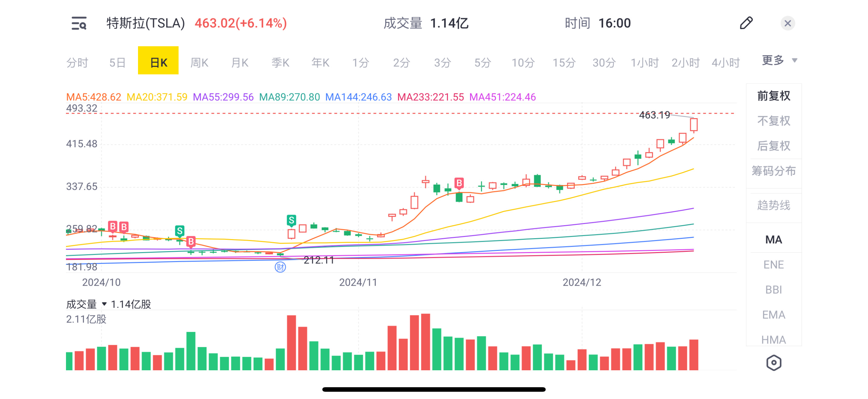Select the 日K daily candlestick tab
This screenshot has height=399, width=868.
tap(158, 60)
